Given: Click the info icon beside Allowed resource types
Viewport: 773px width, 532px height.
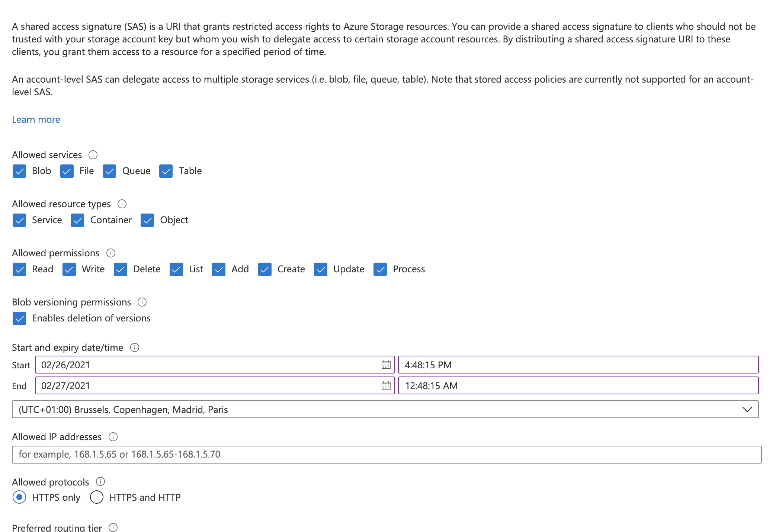Looking at the screenshot, I should point(123,204).
